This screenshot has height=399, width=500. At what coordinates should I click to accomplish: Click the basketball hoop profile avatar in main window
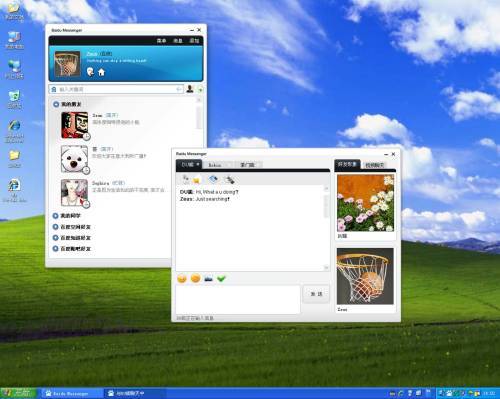click(67, 64)
